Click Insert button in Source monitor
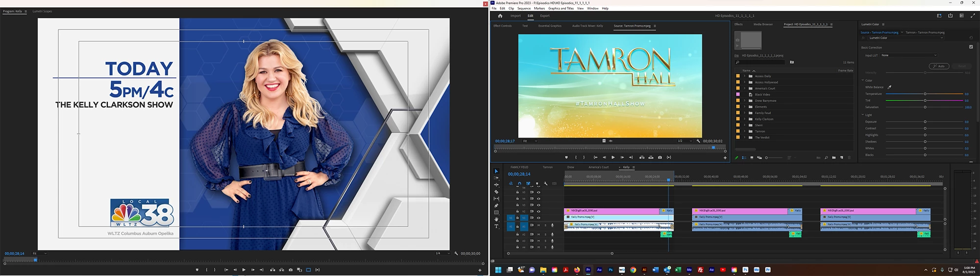 coord(642,157)
